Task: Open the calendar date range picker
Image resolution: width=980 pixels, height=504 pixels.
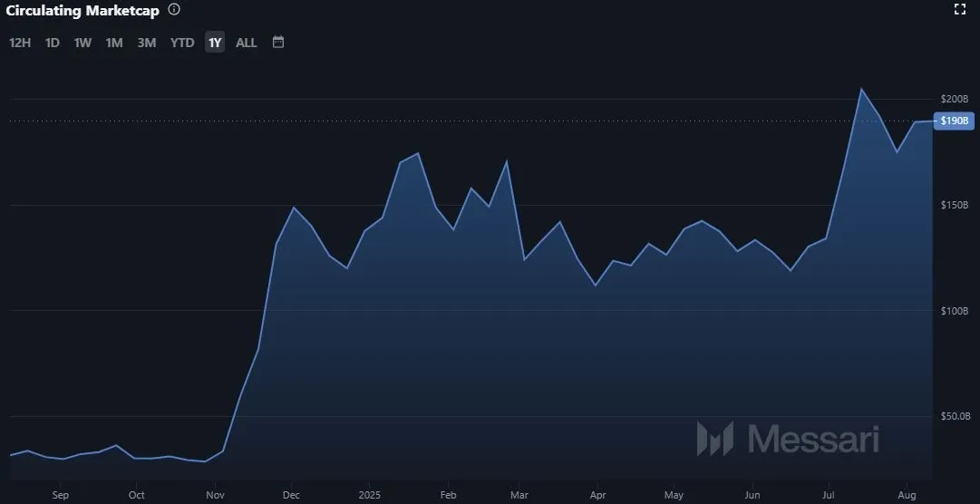Action: coord(278,42)
